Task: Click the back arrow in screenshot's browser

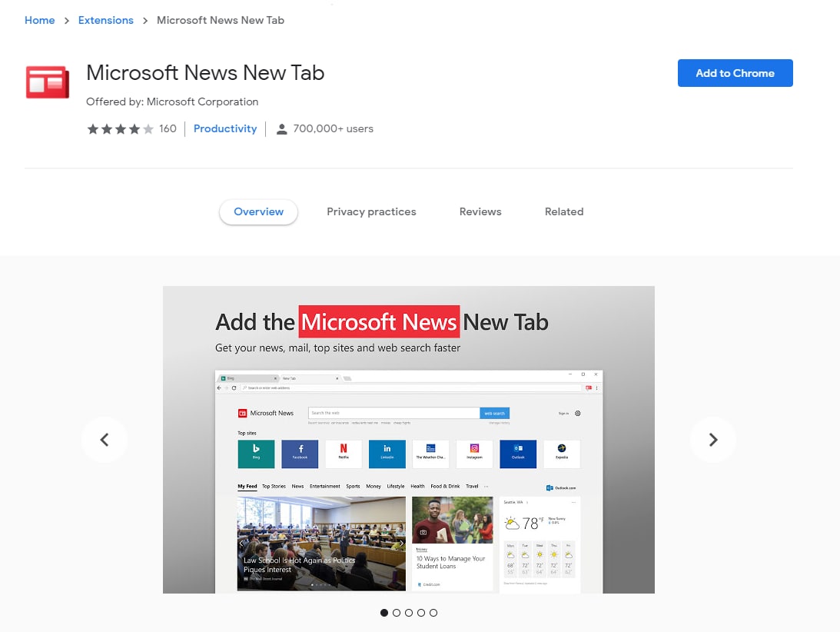Action: (219, 388)
